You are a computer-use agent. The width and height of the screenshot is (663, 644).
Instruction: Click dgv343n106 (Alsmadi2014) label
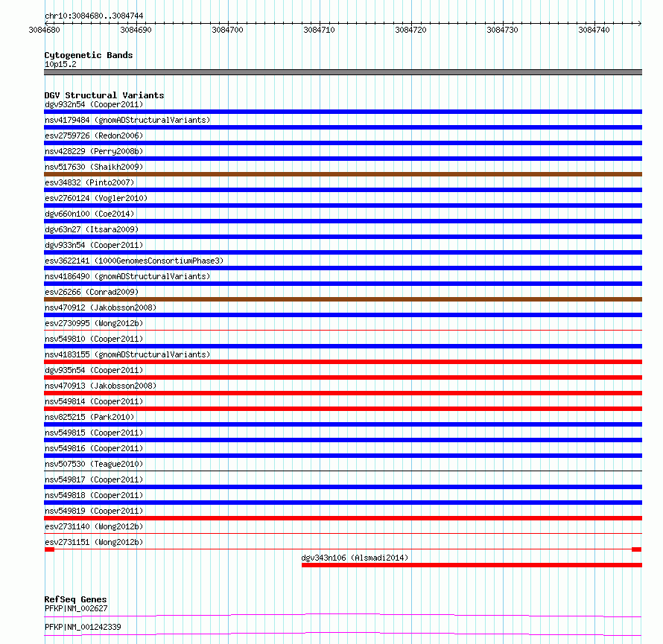tap(355, 558)
